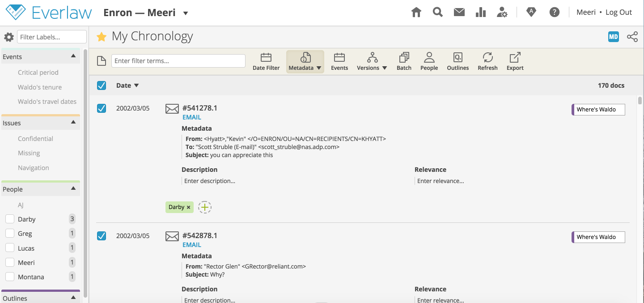Uncheck the checkbox for document #541278.1
The image size is (644, 303).
click(x=102, y=108)
